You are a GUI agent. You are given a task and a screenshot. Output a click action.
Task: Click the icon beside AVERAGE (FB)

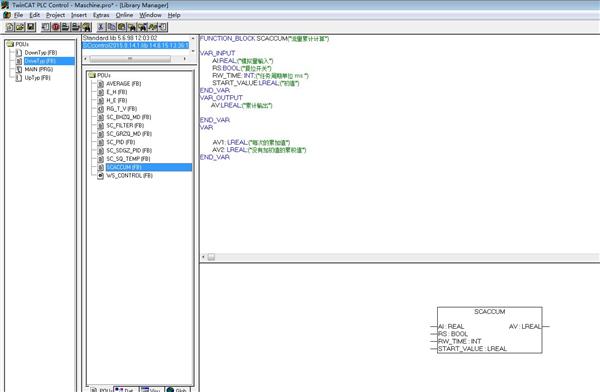(x=101, y=83)
